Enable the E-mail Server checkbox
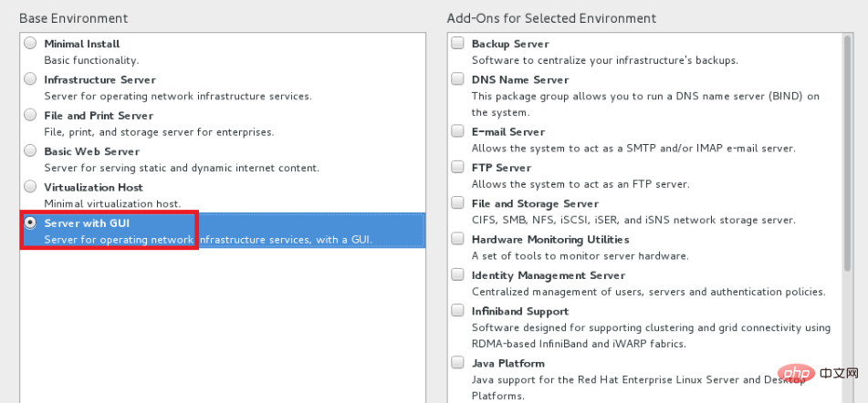 pos(457,131)
